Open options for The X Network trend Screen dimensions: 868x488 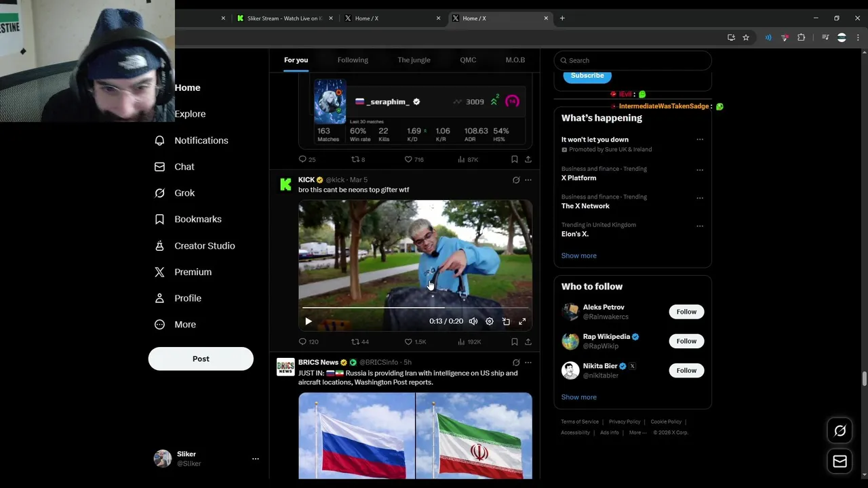700,197
